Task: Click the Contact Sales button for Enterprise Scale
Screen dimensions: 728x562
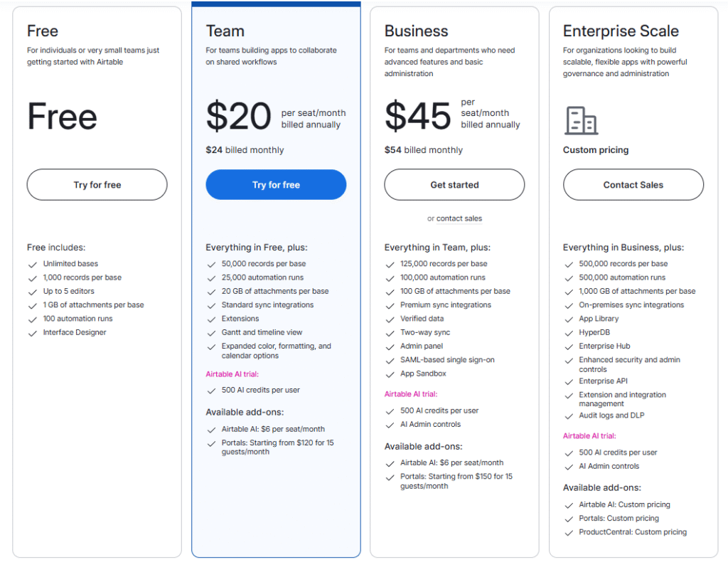Action: (x=633, y=185)
